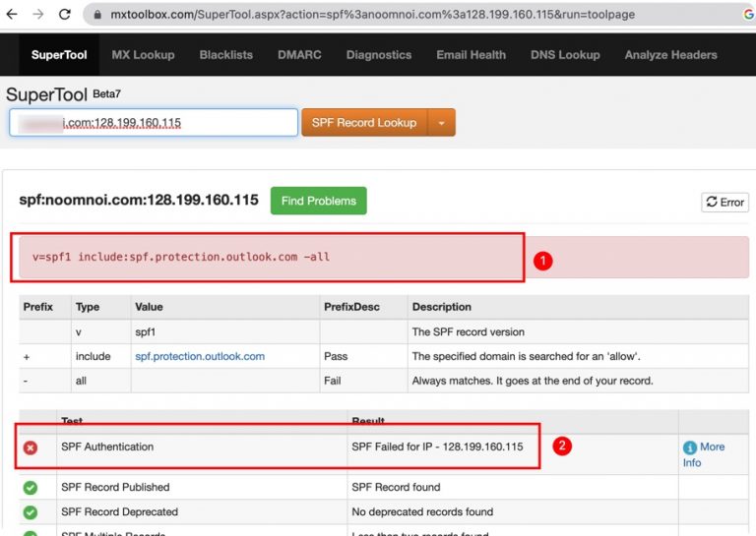
Task: Click the padlock icon in the address bar
Action: point(95,16)
